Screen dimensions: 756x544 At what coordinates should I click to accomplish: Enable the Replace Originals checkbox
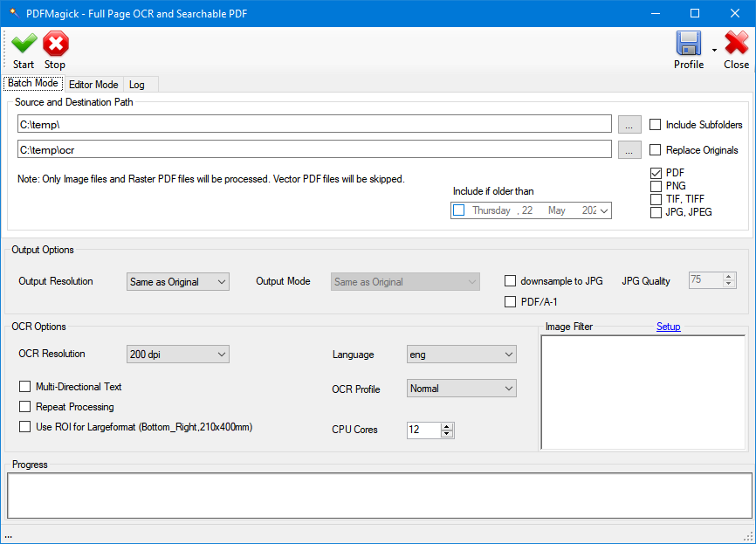tap(655, 150)
